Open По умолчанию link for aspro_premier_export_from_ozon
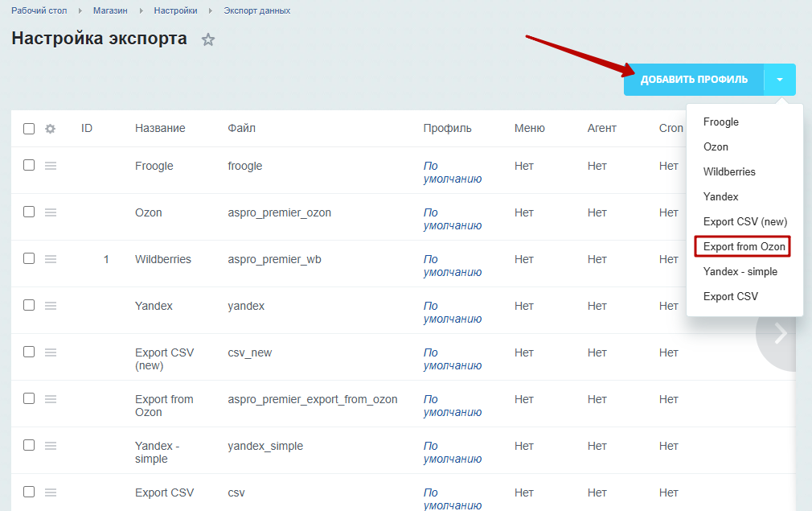812x511 pixels. click(453, 406)
